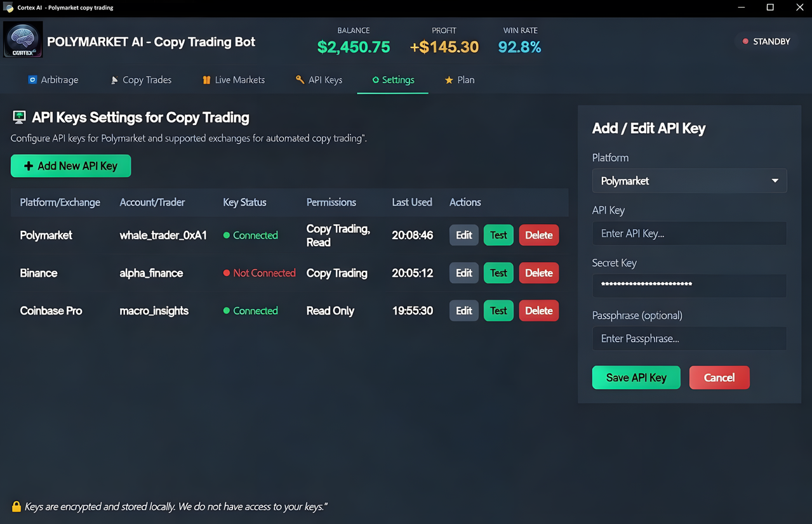Screen dimensions: 812x524
Task: Click the 20:08:46 last used time
Action: pos(413,235)
